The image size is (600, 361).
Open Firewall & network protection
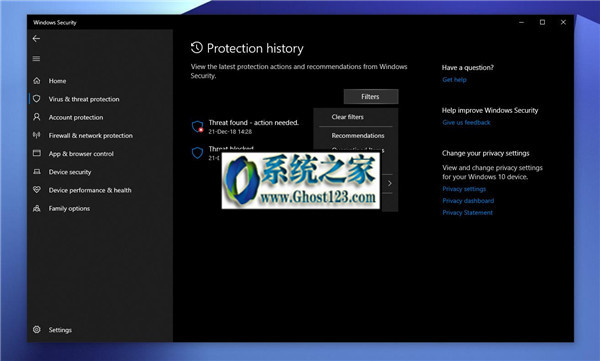tap(91, 136)
